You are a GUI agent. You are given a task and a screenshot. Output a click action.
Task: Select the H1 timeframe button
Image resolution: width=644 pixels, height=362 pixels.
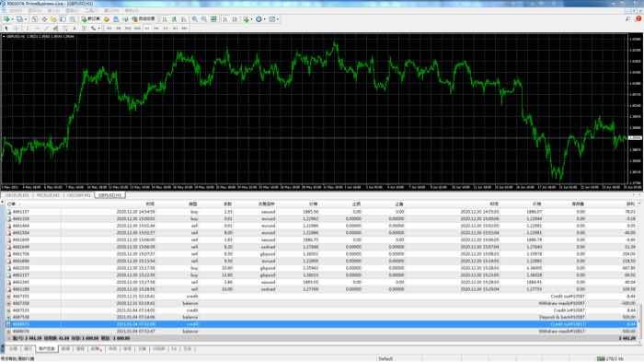(147, 29)
